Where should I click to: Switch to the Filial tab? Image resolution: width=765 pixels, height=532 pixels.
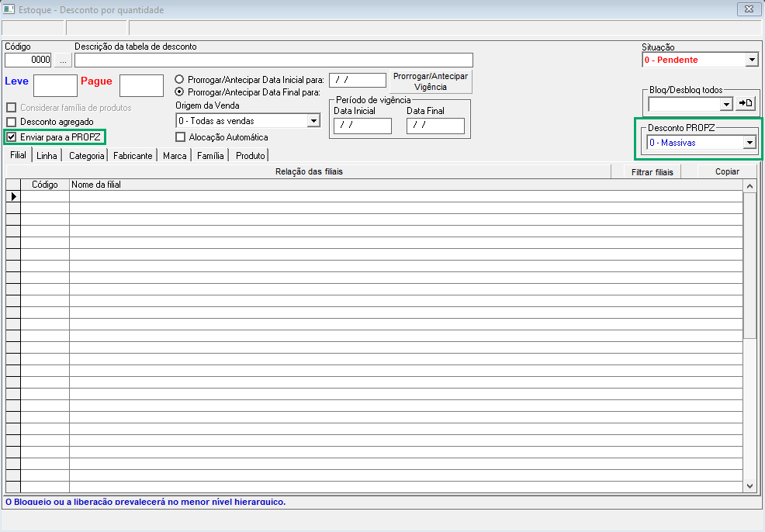pos(18,155)
